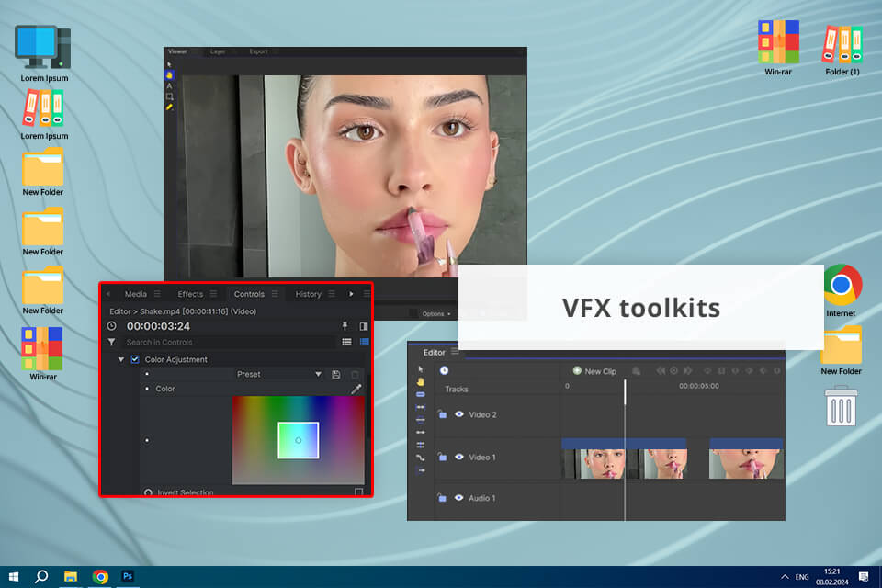This screenshot has width=882, height=588.
Task: Save the preset with floppy disk icon
Action: click(x=336, y=374)
